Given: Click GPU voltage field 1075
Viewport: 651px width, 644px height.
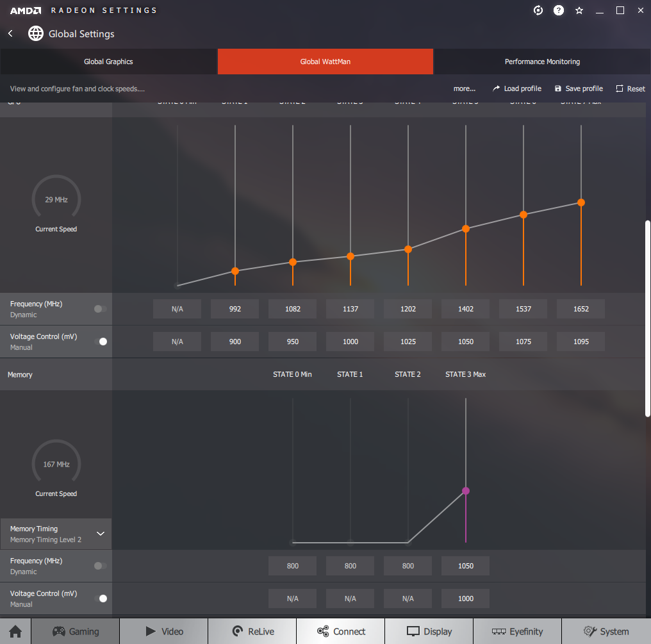Looking at the screenshot, I should pyautogui.click(x=523, y=342).
